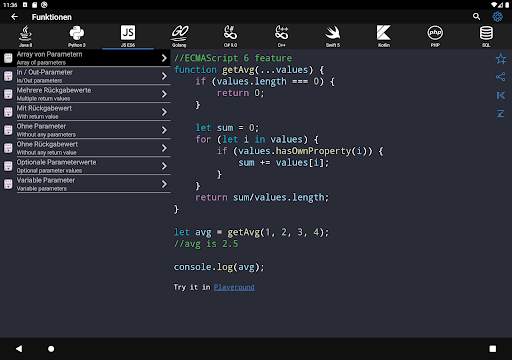Go back with the arrow beside Funktionen
Viewport: 512px width, 360px height.
14,17
